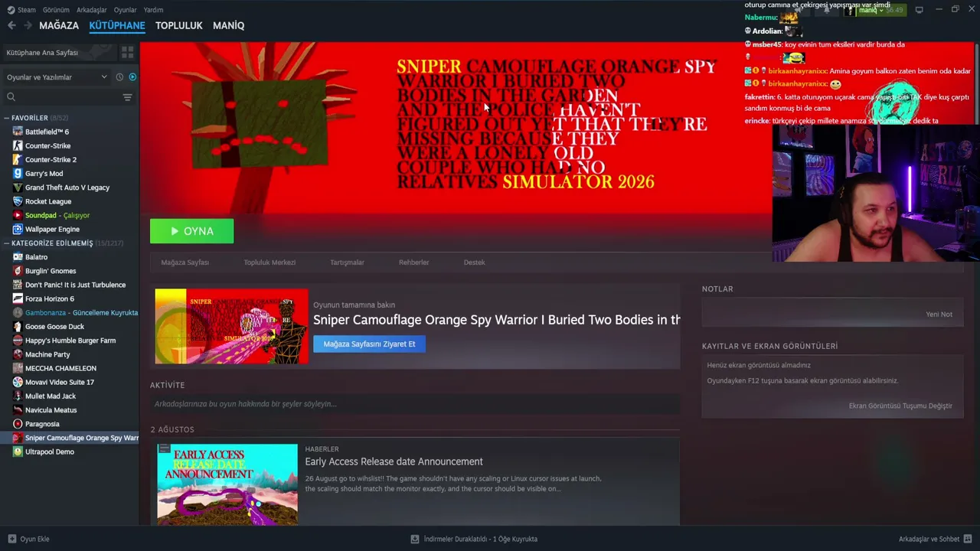This screenshot has width=980, height=551.
Task: Open friends and chat icon
Action: (968, 539)
